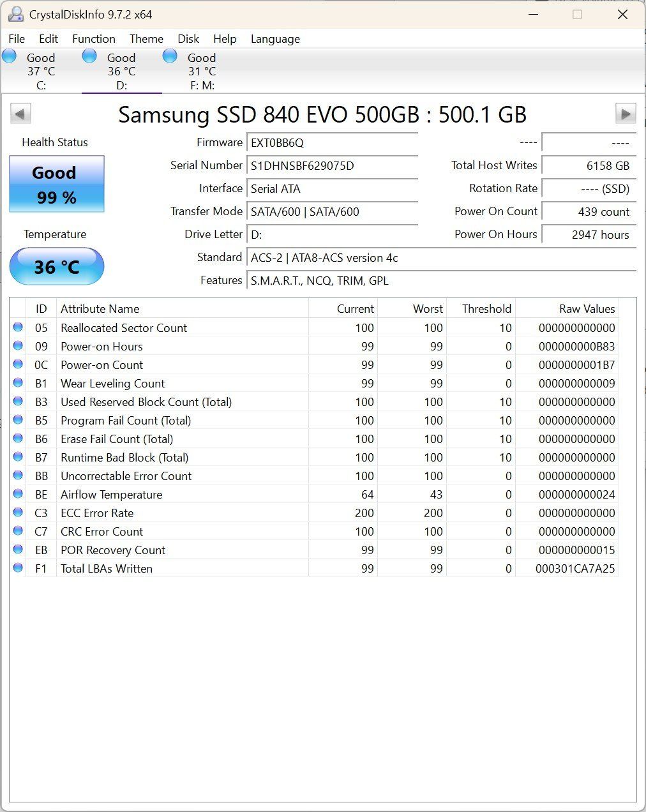Image resolution: width=646 pixels, height=812 pixels.
Task: Open the Function menu
Action: point(94,39)
